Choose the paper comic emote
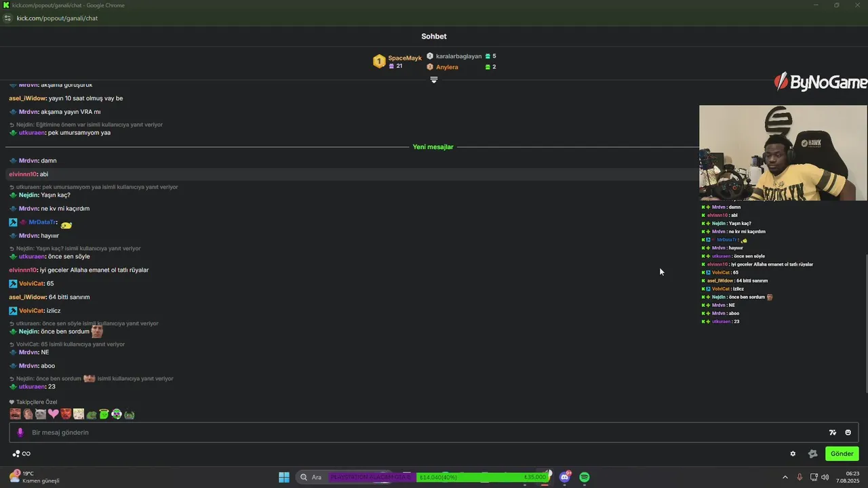 tap(79, 413)
